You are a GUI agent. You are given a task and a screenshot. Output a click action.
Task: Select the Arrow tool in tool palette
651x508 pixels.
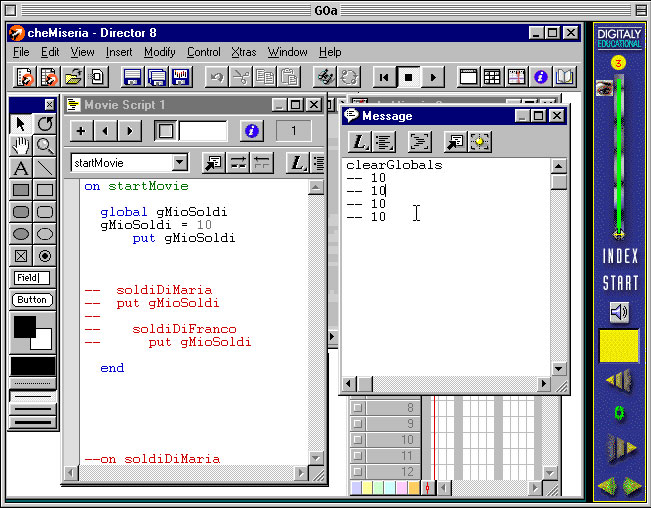(x=21, y=124)
